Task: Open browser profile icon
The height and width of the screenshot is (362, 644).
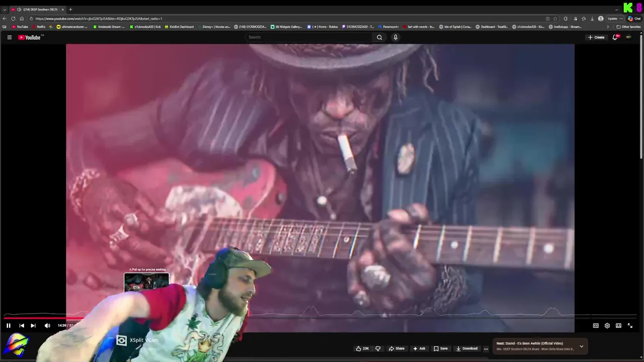Action: (x=601, y=19)
